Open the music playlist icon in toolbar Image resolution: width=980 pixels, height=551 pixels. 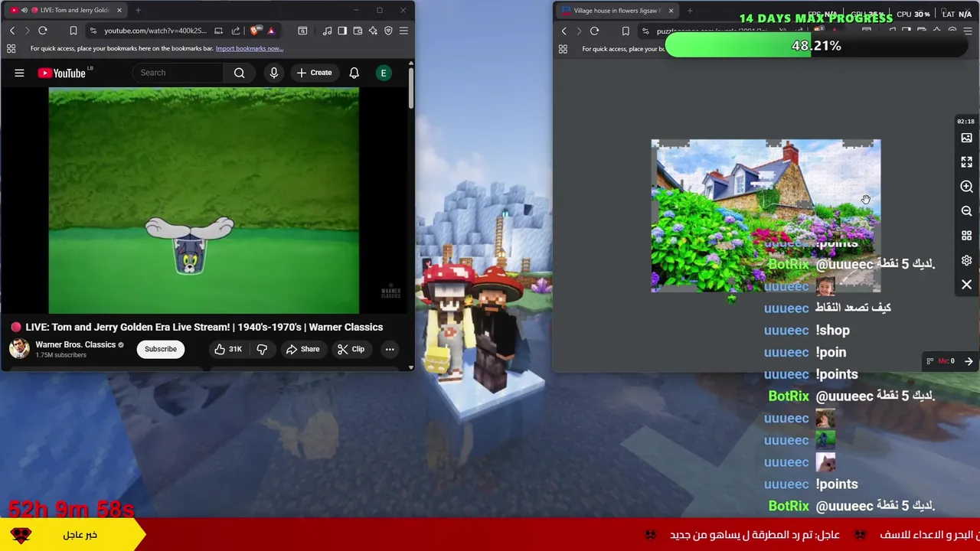327,31
